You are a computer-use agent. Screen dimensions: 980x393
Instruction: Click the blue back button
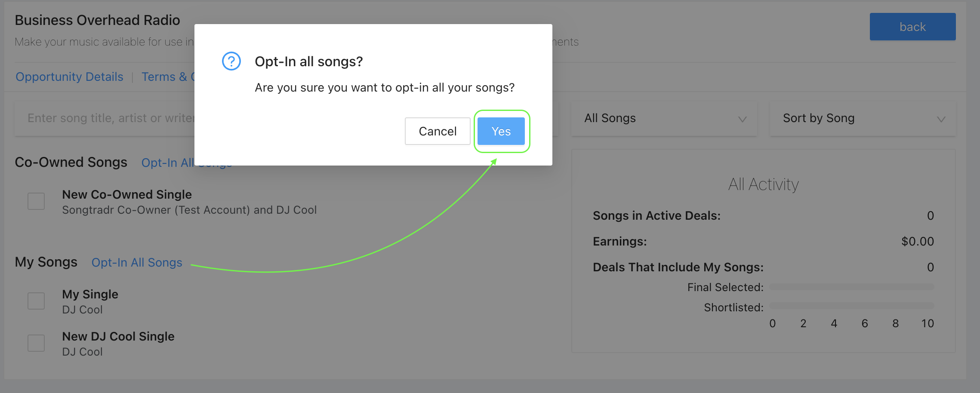(912, 27)
